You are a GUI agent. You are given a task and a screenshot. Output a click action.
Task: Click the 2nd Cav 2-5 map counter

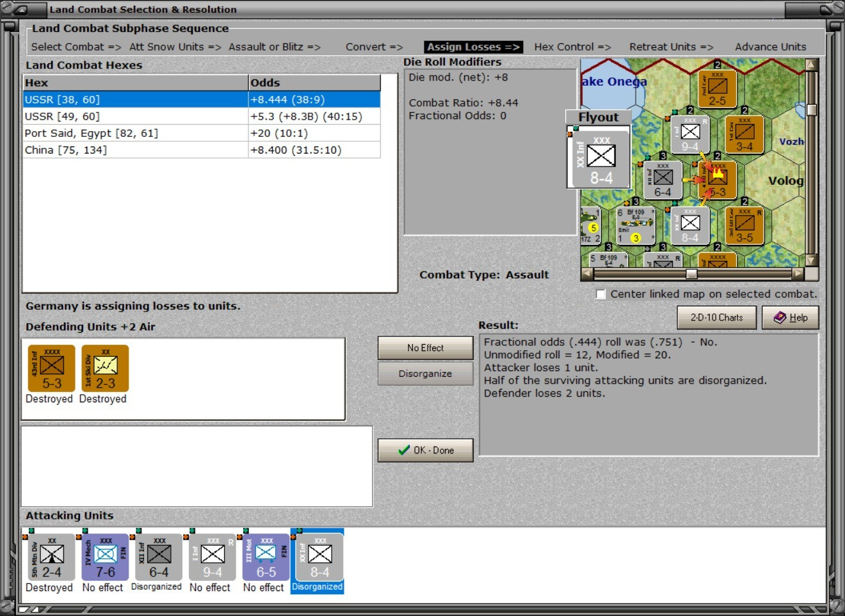pyautogui.click(x=717, y=88)
